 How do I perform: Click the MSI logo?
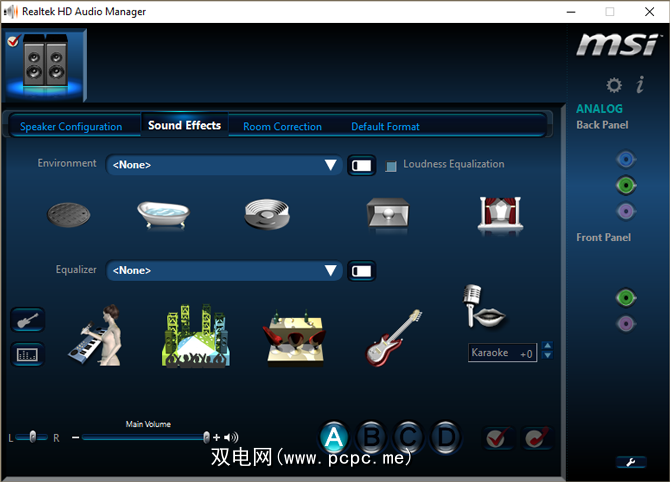pos(618,44)
